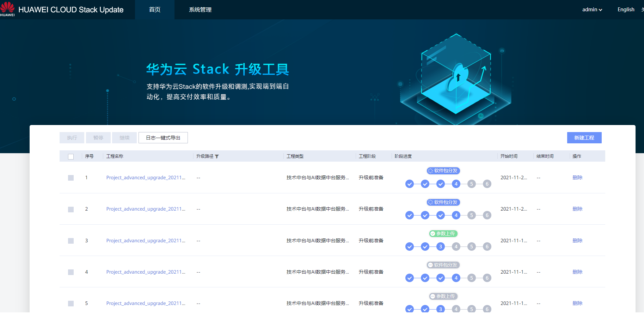Click step 1 checkmark in project row 1
The height and width of the screenshot is (318, 644).
410,184
